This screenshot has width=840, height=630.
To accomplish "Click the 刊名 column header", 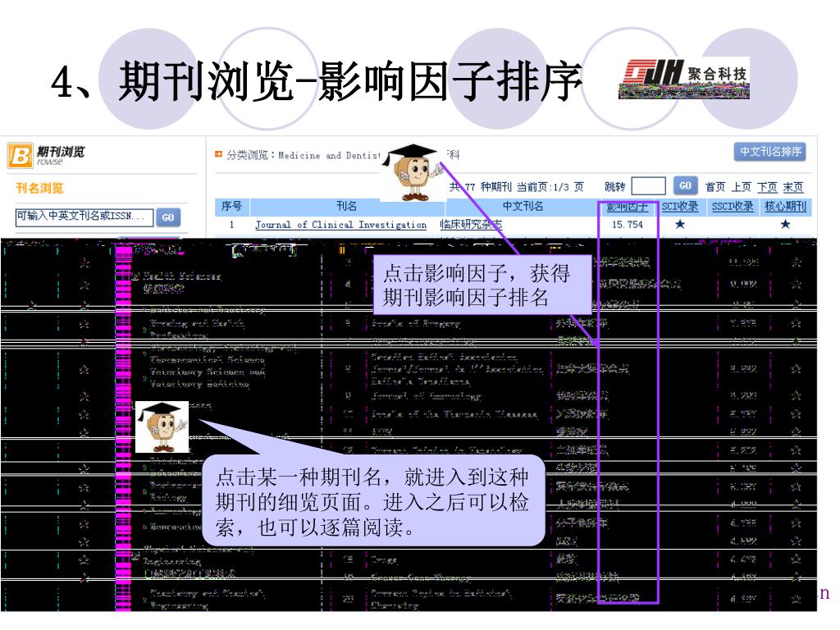I will [347, 207].
